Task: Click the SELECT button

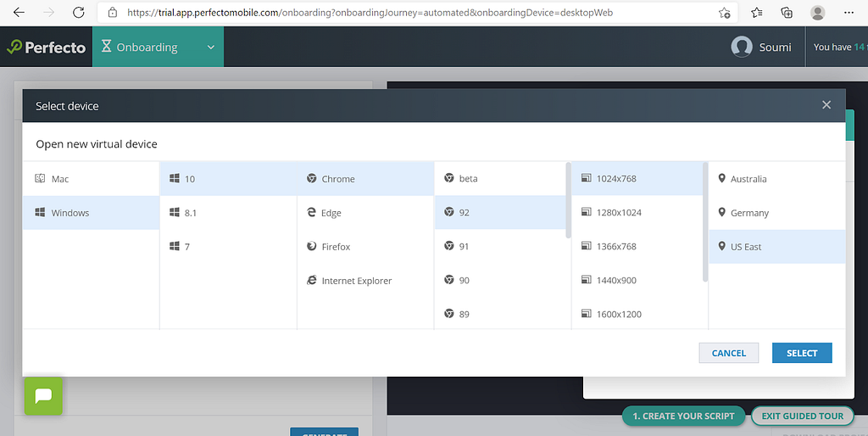Action: (802, 353)
